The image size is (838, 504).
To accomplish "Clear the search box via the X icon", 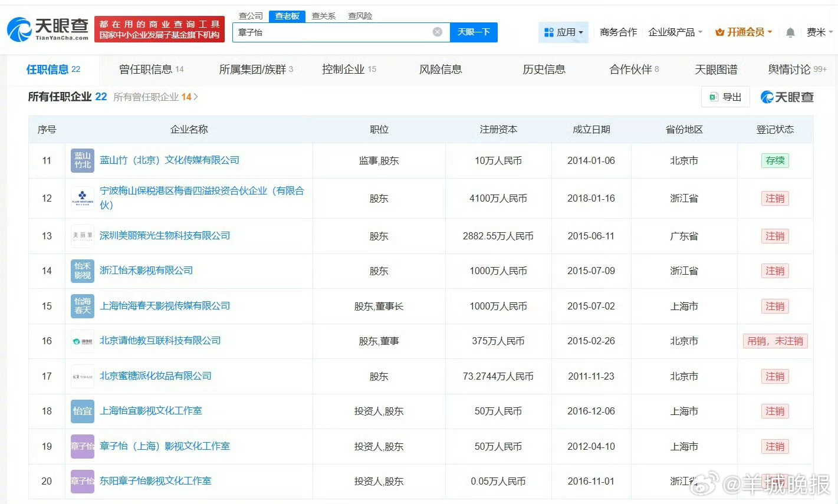I will point(437,32).
